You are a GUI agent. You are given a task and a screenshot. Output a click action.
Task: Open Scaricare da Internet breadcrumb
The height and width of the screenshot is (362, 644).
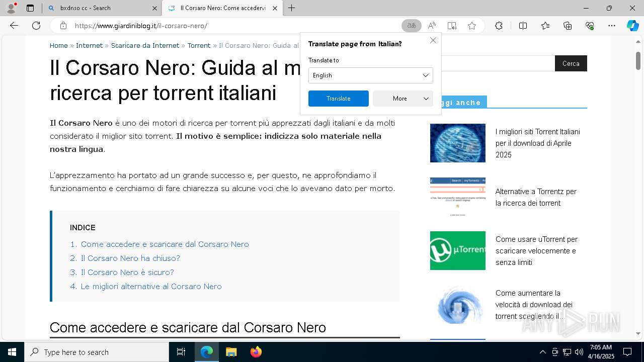[x=145, y=45]
